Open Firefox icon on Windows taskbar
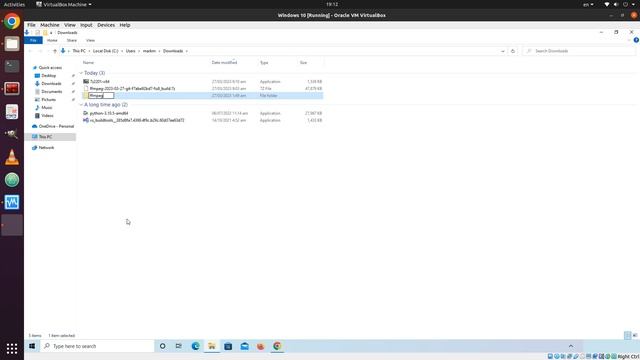Viewport: 640px width, 360px height. 261,346
